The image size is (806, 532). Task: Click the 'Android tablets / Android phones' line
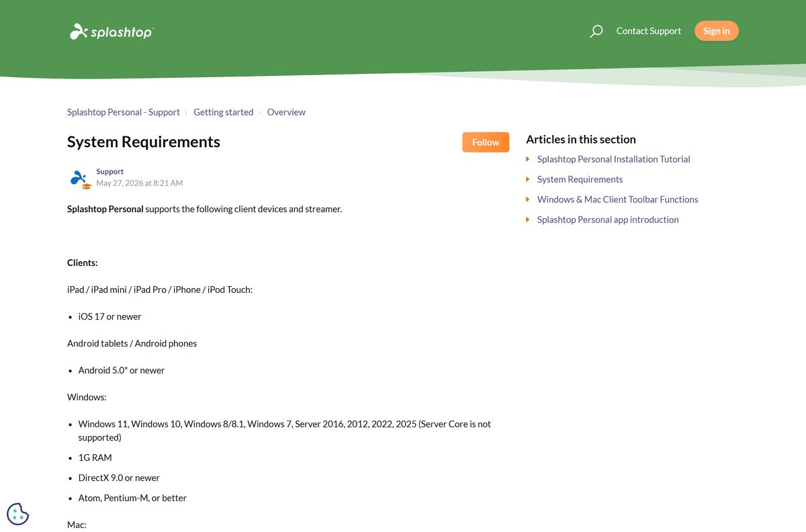click(132, 343)
